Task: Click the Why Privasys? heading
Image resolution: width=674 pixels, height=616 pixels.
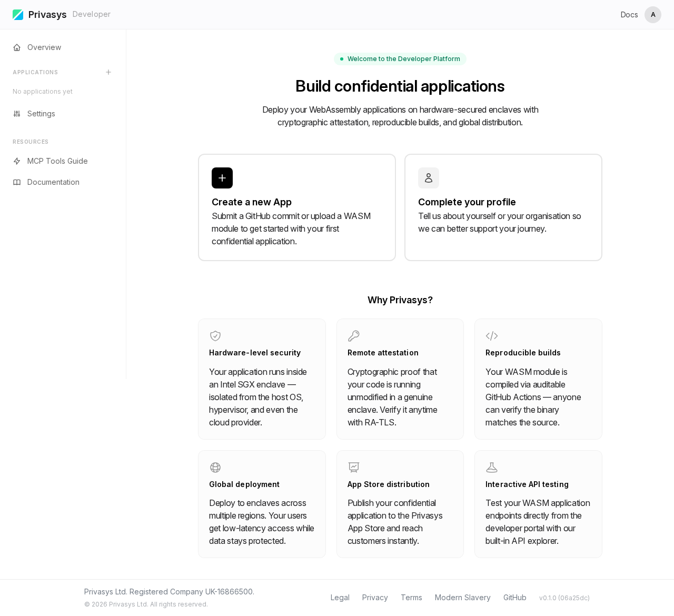Action: tap(400, 300)
